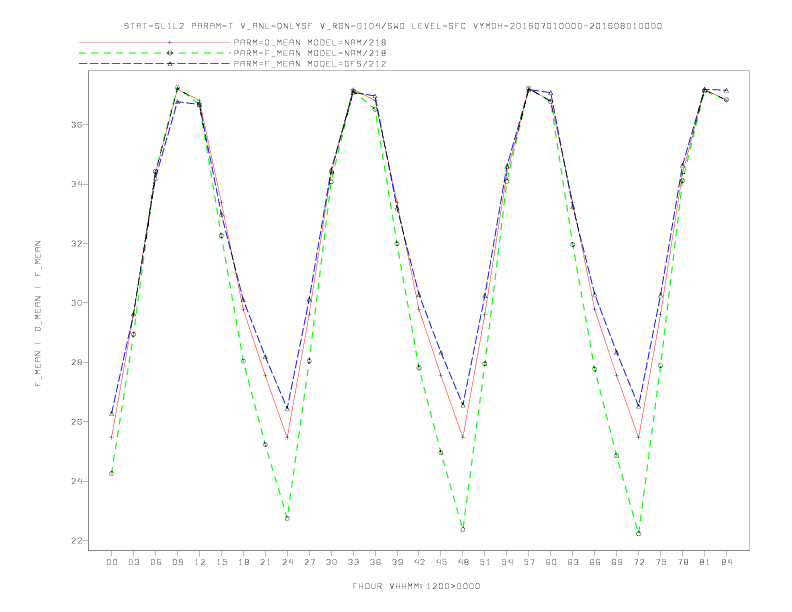Click green NAM circle marker at hour 72 minimum
Screen dimensions: 792x612
click(638, 534)
